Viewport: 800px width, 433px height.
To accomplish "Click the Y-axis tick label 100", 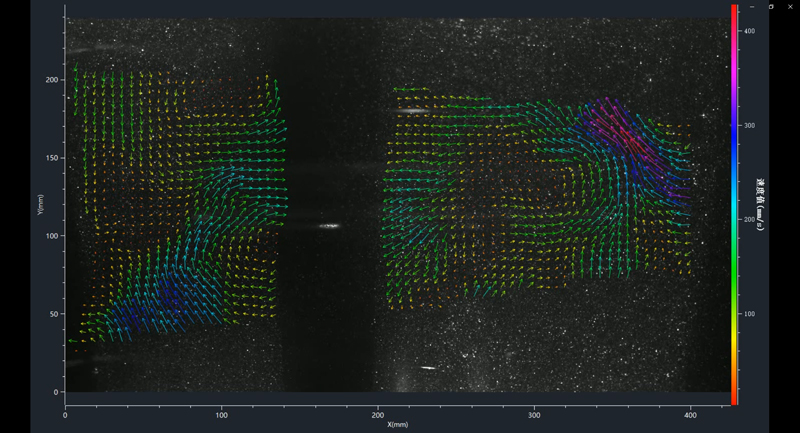I will click(53, 236).
